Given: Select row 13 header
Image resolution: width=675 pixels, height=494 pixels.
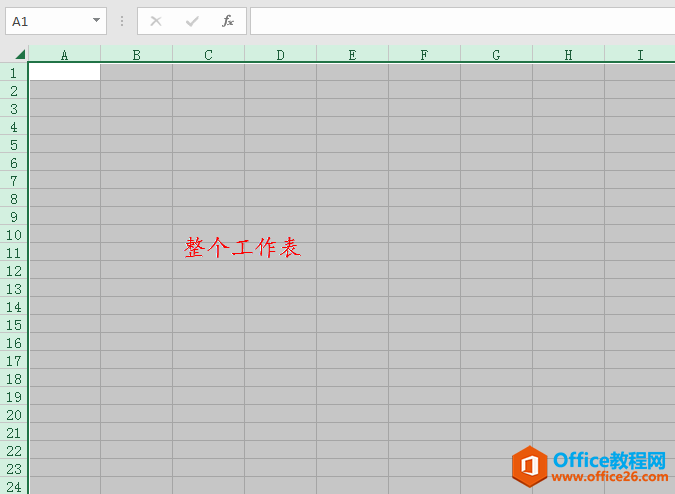Looking at the screenshot, I should pyautogui.click(x=14, y=289).
